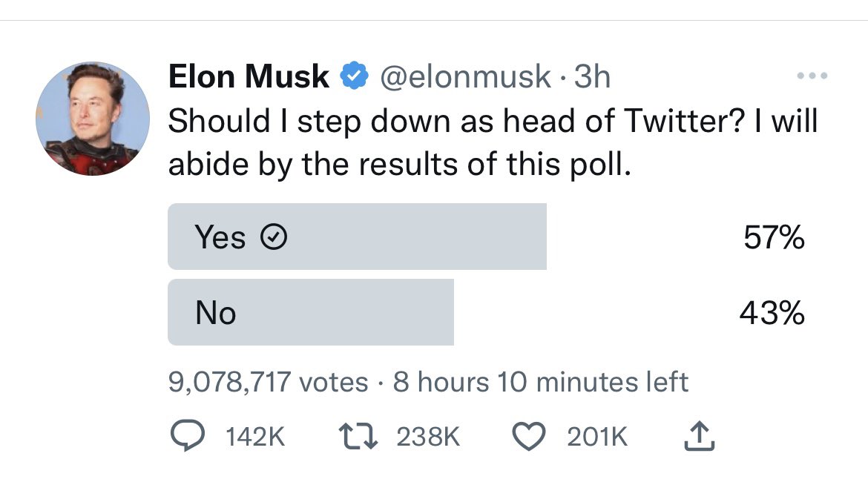Open the share upload icon
868x482 pixels.
[699, 436]
